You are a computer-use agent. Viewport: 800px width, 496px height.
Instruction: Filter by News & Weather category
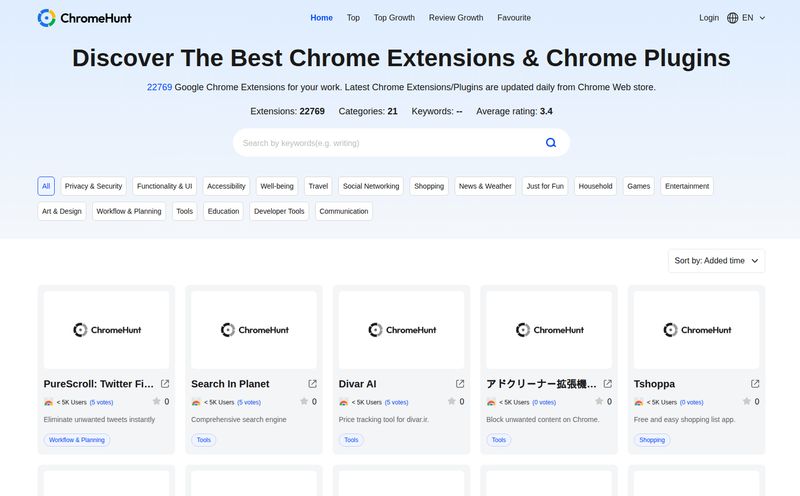coord(485,186)
